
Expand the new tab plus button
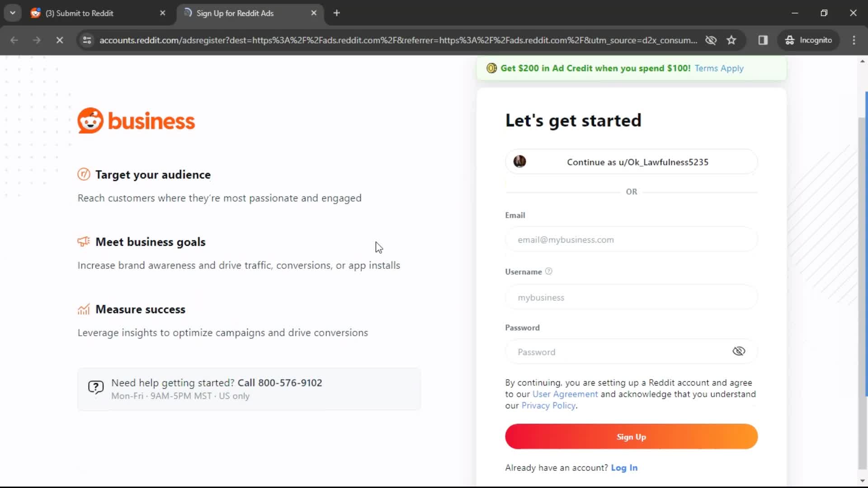coord(336,13)
